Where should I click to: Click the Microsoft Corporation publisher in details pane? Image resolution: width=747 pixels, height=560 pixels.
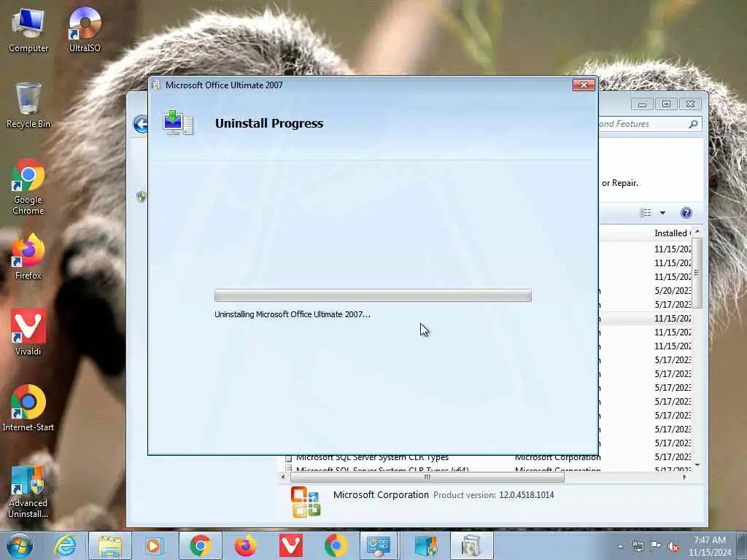coord(381,495)
